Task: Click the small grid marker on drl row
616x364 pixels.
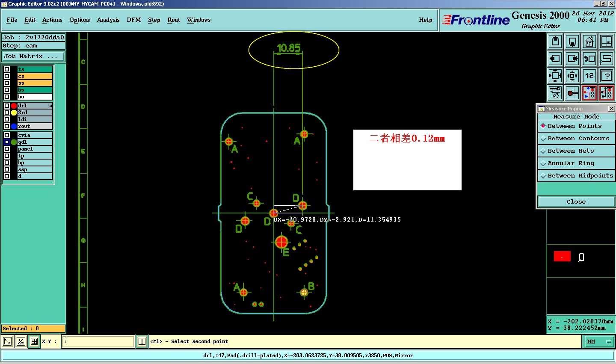Action: (x=50, y=106)
